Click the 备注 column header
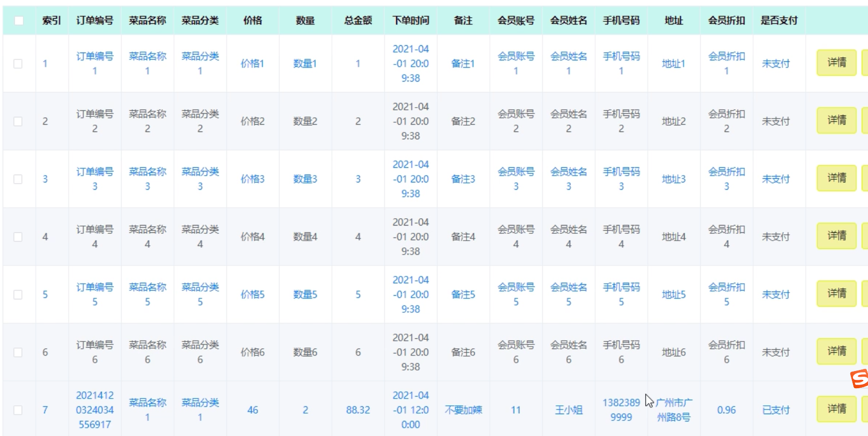The width and height of the screenshot is (868, 436). click(463, 20)
